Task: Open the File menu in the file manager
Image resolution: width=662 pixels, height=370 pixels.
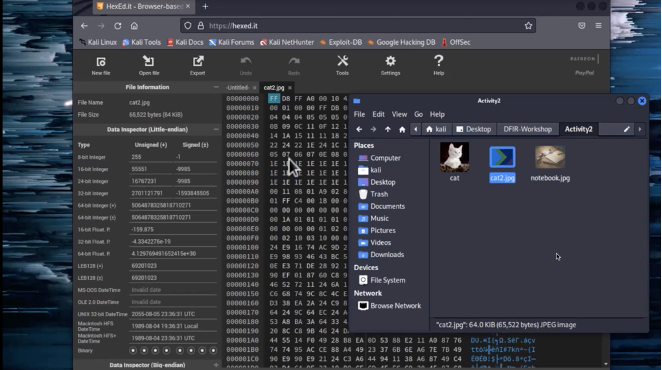Action: (359, 114)
